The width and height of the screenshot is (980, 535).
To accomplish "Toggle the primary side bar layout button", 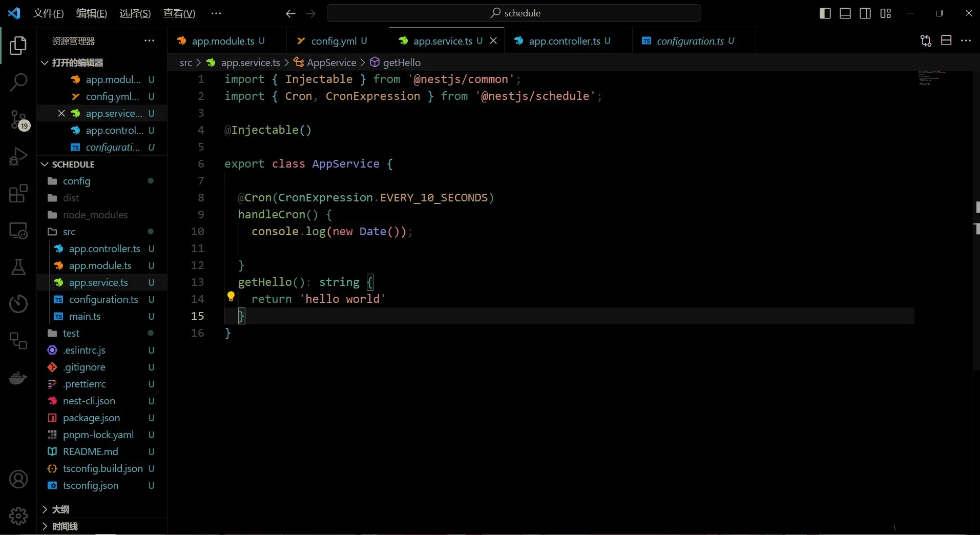I will click(x=825, y=13).
